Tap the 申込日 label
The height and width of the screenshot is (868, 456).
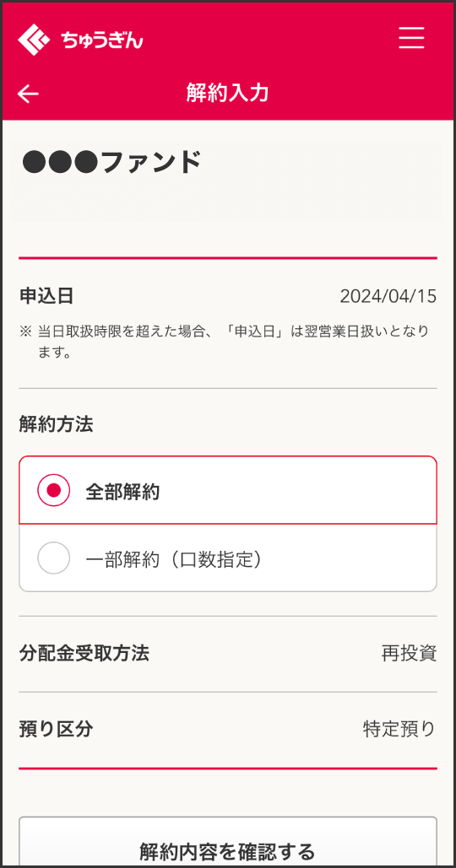click(46, 296)
